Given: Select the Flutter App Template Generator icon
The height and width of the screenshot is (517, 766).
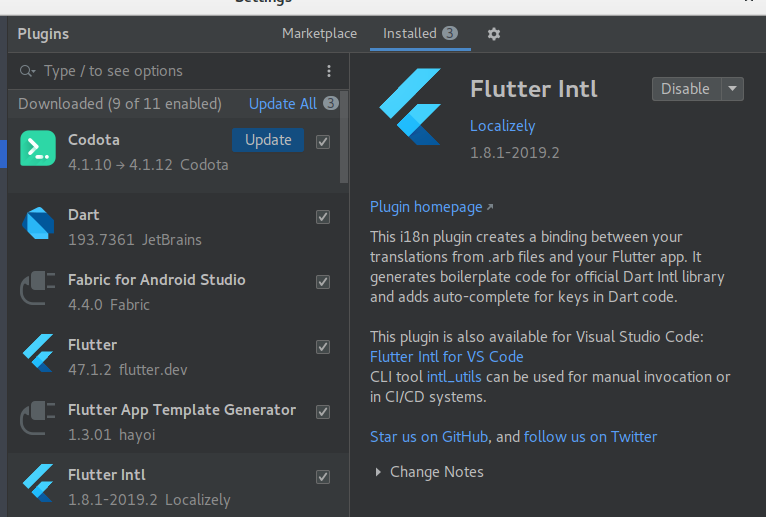Looking at the screenshot, I should tap(38, 420).
